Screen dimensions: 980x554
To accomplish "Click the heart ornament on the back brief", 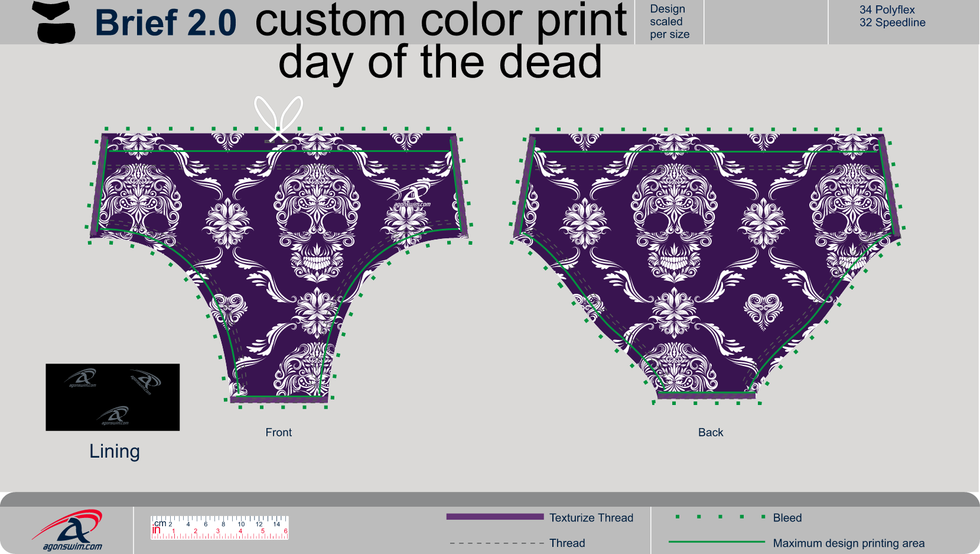I will [764, 310].
